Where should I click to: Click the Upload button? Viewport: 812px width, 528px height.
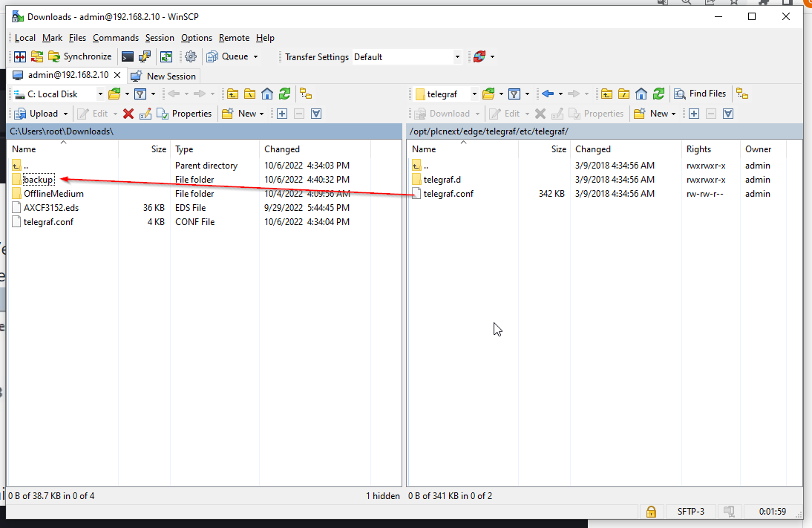(x=36, y=114)
